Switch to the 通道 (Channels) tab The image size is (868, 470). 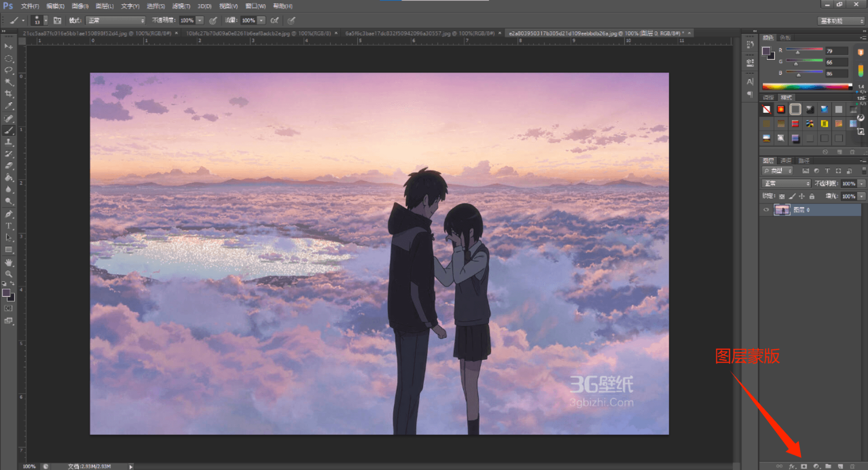[x=786, y=161]
